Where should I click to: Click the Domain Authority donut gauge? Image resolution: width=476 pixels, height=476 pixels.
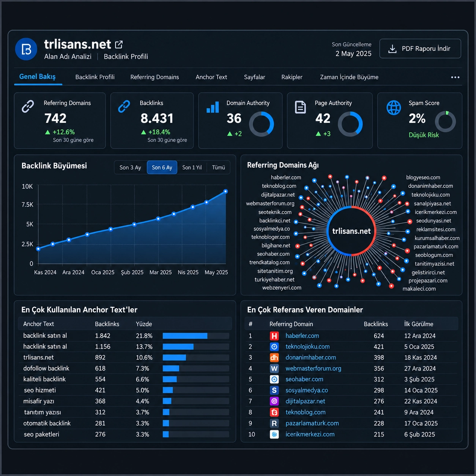point(262,124)
